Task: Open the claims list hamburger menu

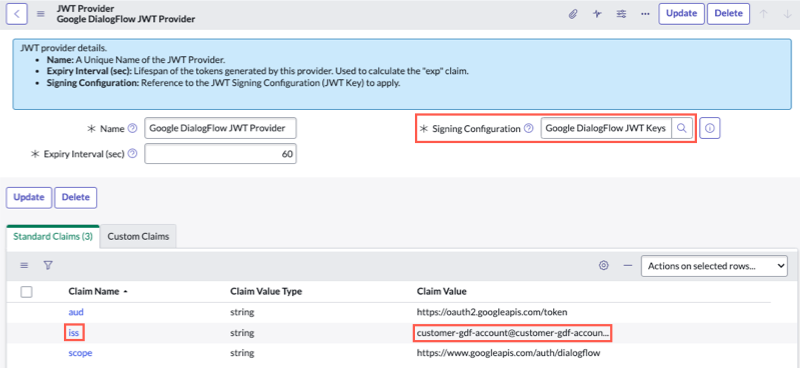Action: tap(24, 265)
